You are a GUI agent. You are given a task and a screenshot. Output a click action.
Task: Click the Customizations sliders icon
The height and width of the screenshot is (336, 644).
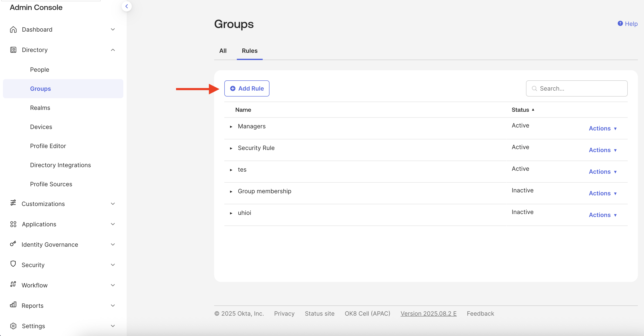pyautogui.click(x=13, y=203)
